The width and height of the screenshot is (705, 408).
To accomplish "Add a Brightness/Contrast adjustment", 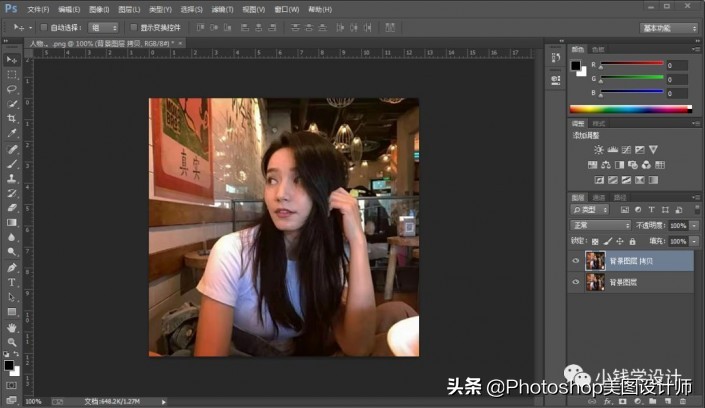I will tap(598, 150).
